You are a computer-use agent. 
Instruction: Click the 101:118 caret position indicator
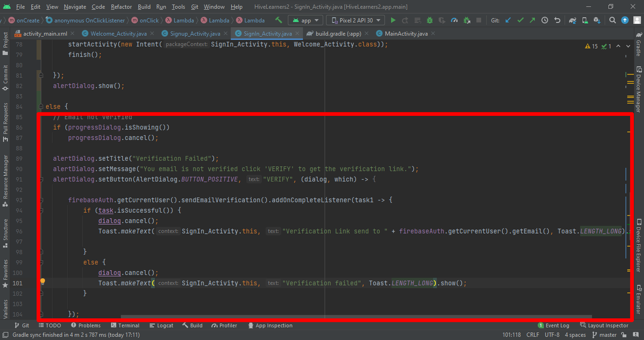[x=512, y=335]
